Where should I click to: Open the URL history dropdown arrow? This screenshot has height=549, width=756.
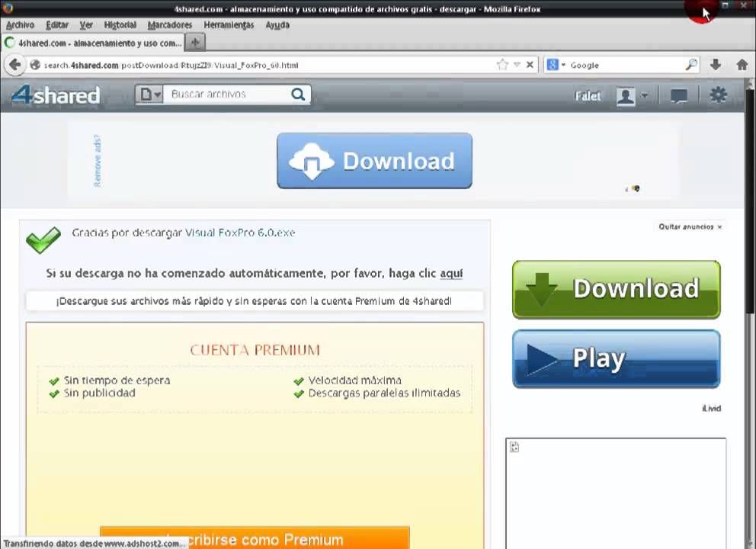click(x=517, y=65)
